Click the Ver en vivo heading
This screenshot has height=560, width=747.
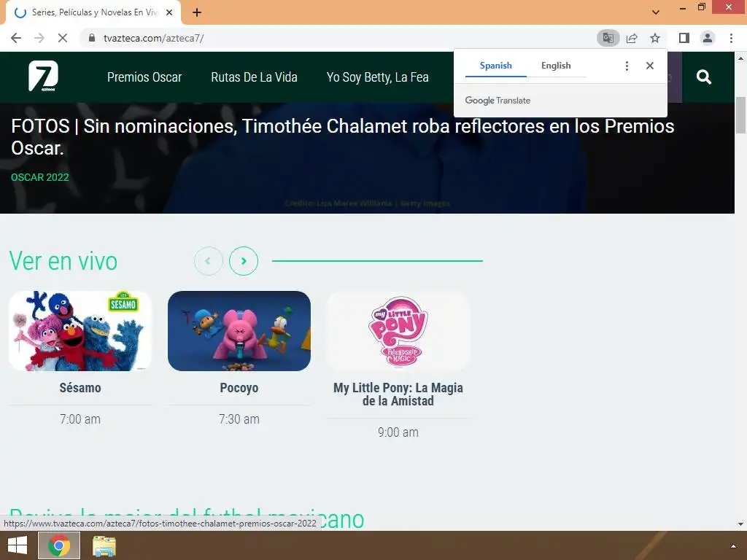tap(63, 261)
